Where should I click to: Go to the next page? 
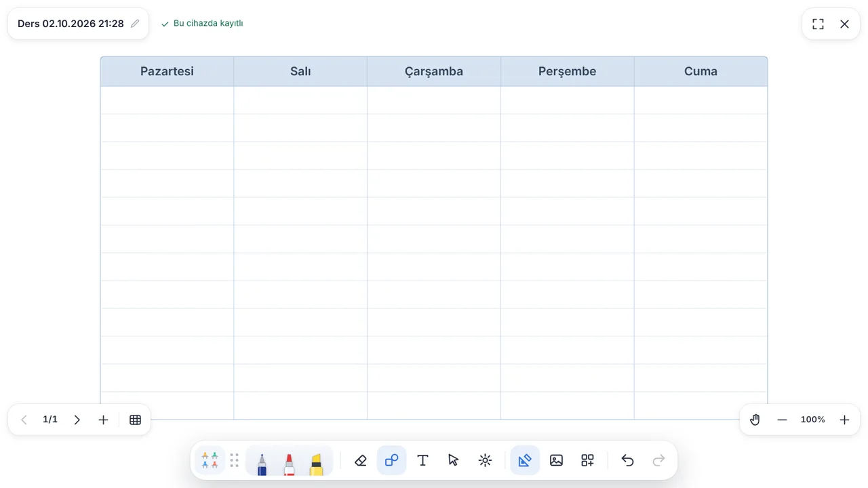(77, 420)
